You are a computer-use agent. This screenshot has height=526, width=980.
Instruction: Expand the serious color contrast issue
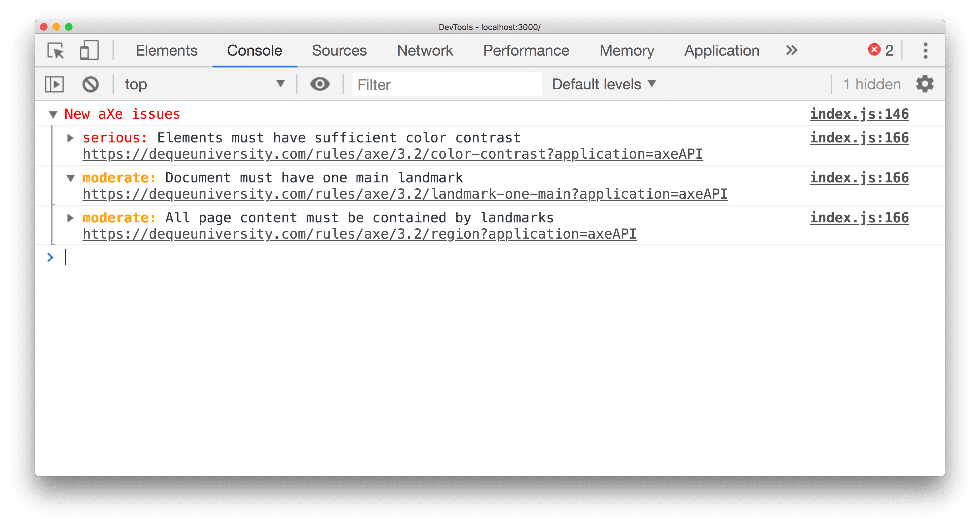(x=70, y=136)
